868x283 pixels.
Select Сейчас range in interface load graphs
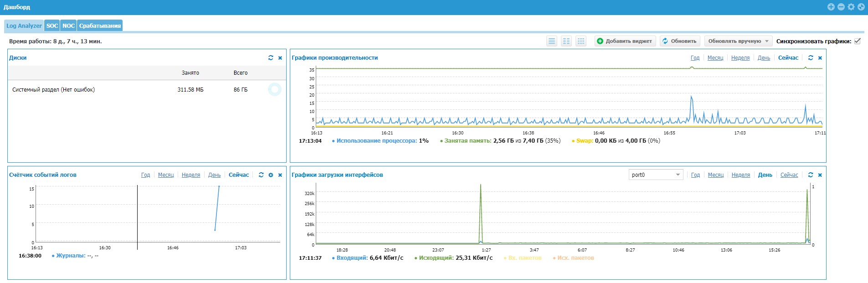pos(789,175)
